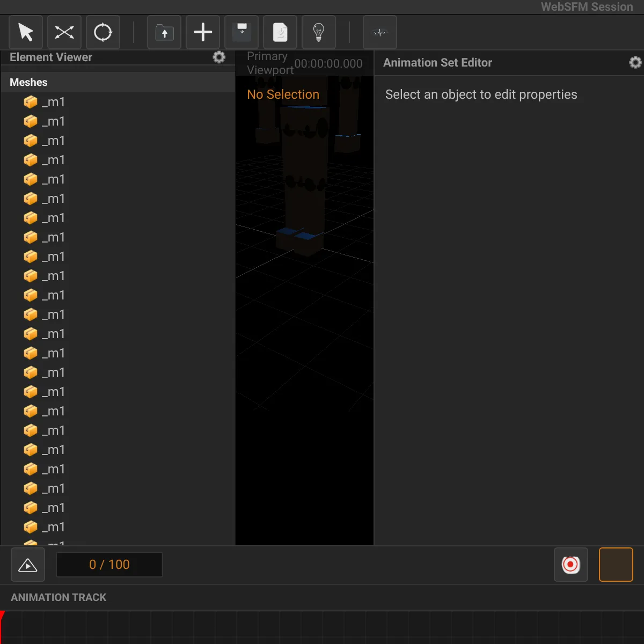Activate the move/translate tool
This screenshot has width=644, height=644.
point(64,32)
